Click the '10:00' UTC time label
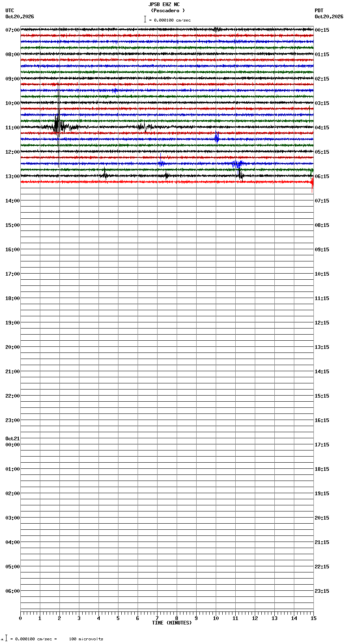 pyautogui.click(x=13, y=103)
